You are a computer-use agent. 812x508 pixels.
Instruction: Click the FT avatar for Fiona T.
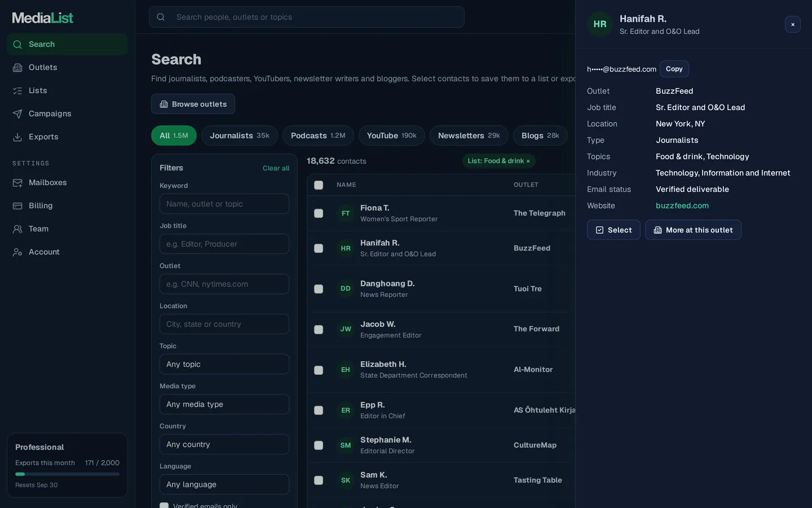click(346, 213)
